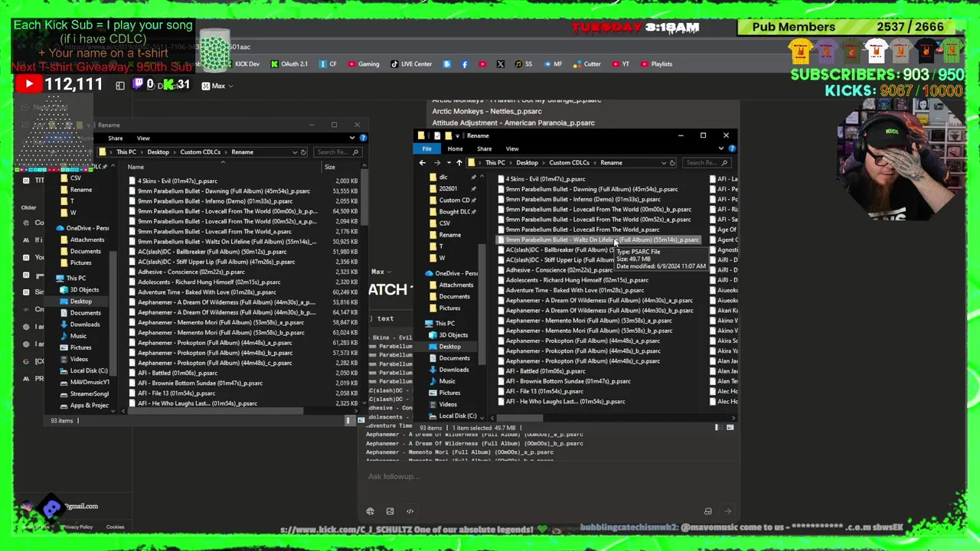This screenshot has width=980, height=551.
Task: Click Custom CDLCs breadcrumb in right window
Action: (569, 162)
